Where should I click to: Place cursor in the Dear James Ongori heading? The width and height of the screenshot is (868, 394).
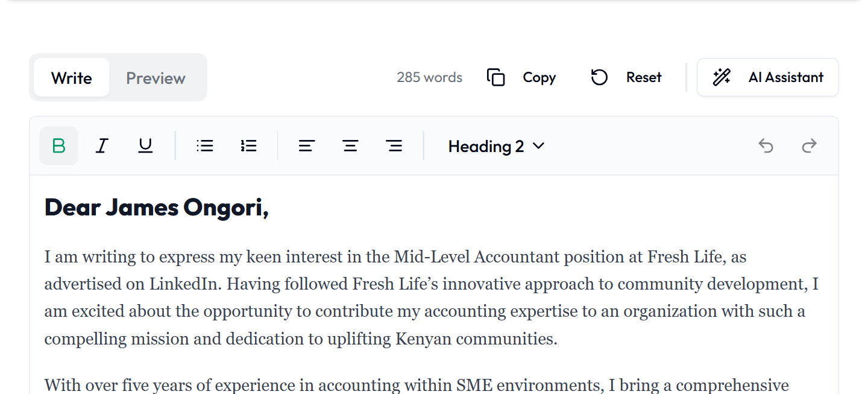click(x=157, y=208)
